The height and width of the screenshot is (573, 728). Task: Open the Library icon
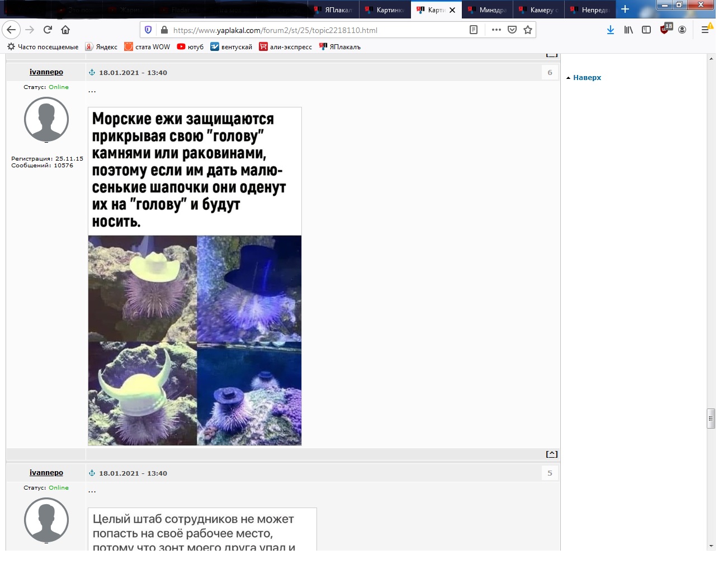629,30
